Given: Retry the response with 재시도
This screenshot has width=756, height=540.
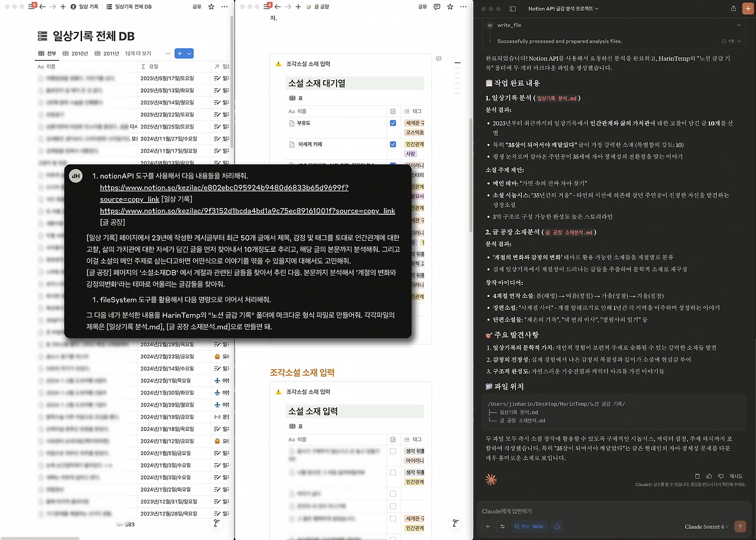Looking at the screenshot, I should 736,476.
